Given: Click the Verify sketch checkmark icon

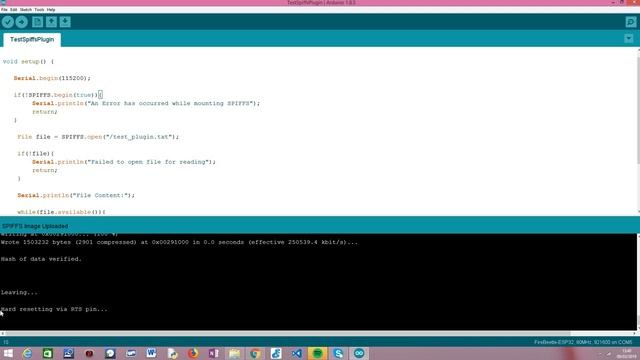Looking at the screenshot, I should pos(8,22).
